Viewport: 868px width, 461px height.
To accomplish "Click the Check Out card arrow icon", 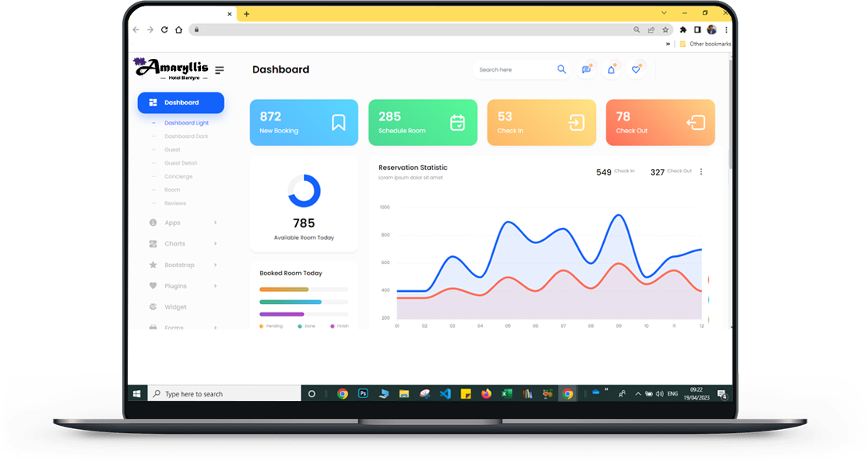I will click(x=695, y=122).
